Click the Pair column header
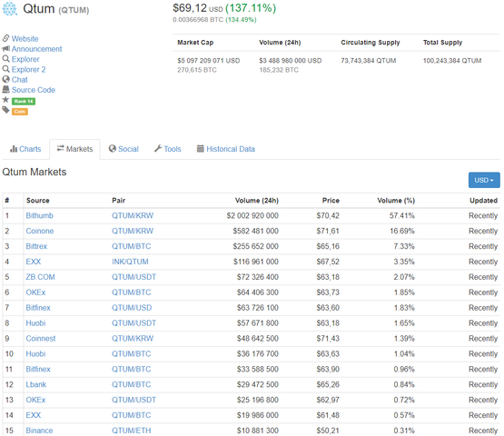The image size is (504, 436). pyautogui.click(x=119, y=201)
